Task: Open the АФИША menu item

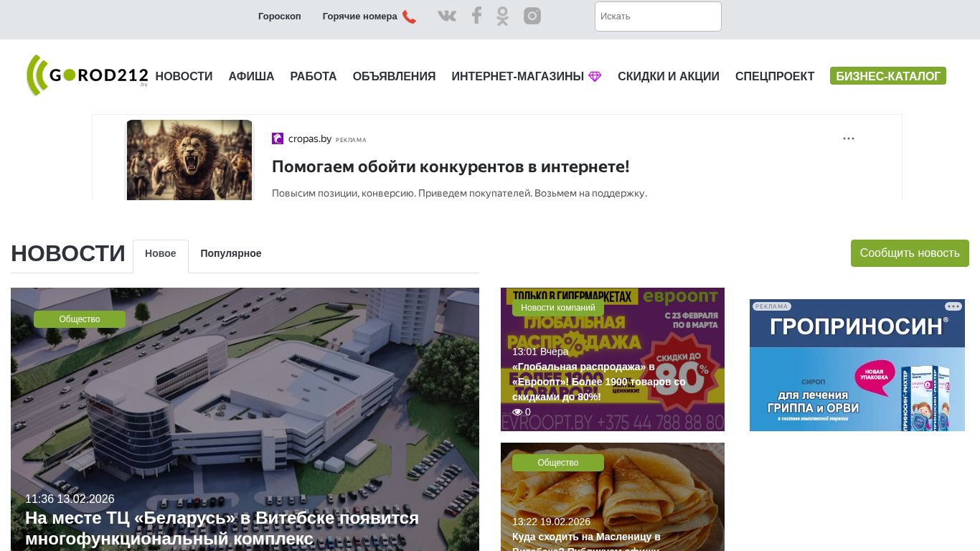Action: point(252,77)
